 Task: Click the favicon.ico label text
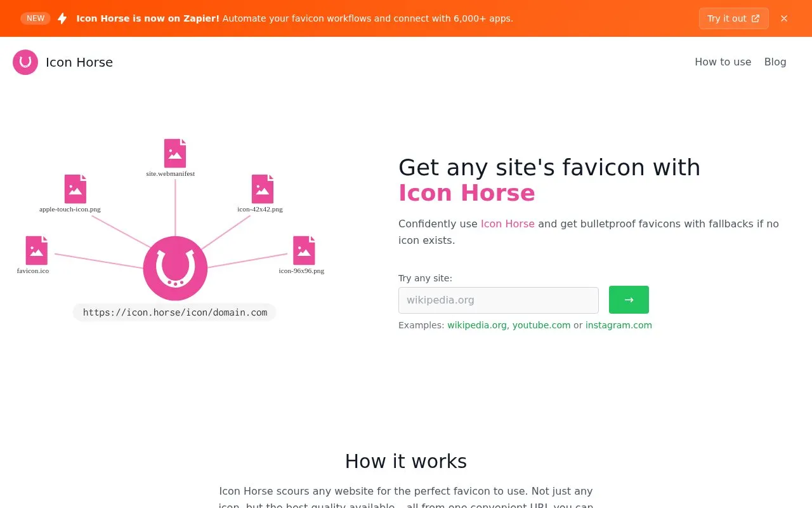pyautogui.click(x=33, y=271)
